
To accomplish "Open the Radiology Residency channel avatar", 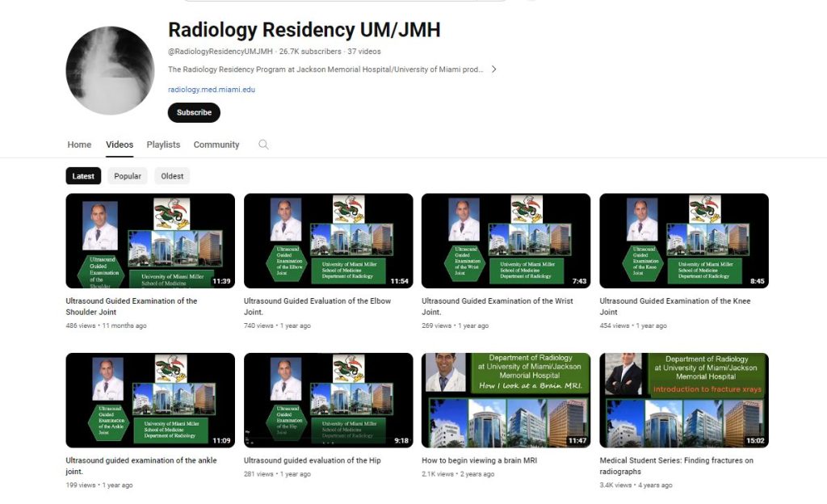I will point(110,70).
